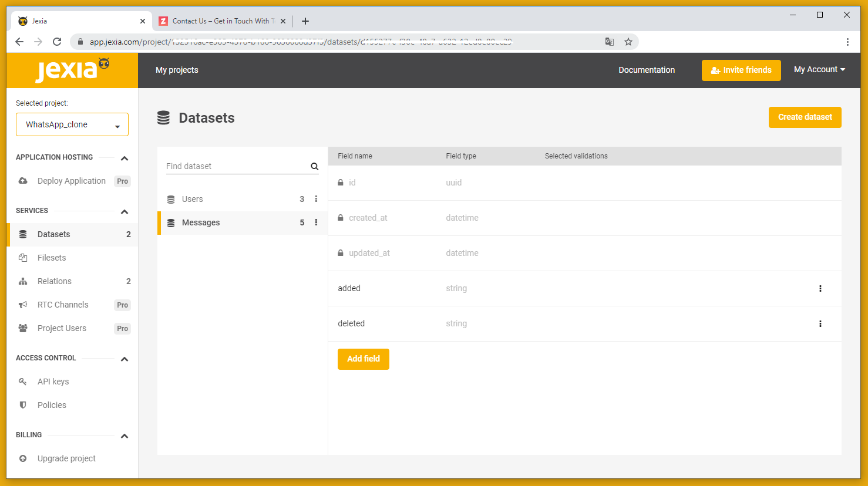The image size is (868, 486).
Task: Go back in browser history
Action: 19,42
